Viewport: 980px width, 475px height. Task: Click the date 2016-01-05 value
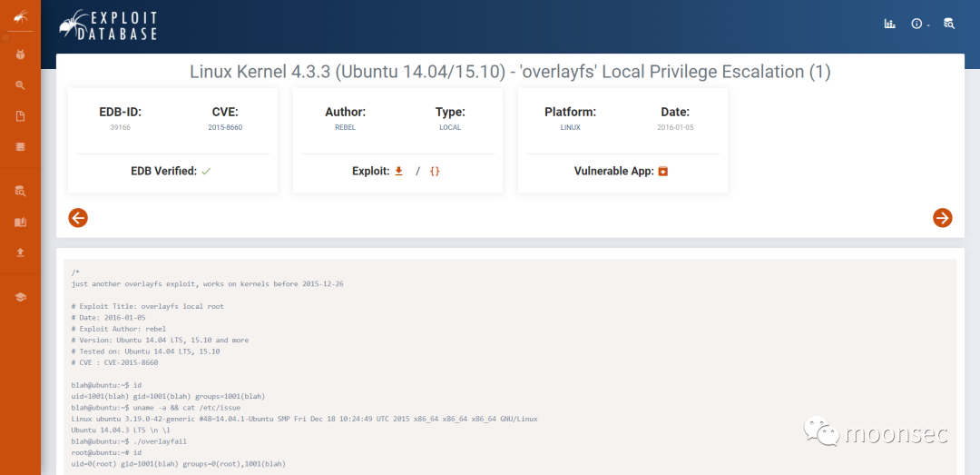tap(675, 127)
